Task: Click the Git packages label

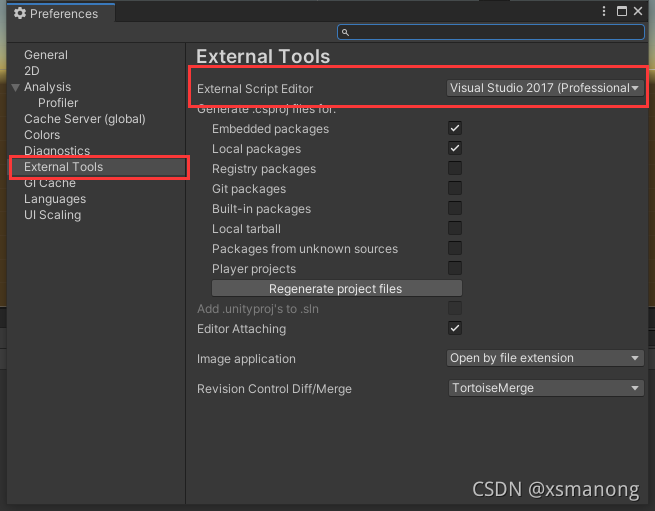Action: (x=249, y=189)
